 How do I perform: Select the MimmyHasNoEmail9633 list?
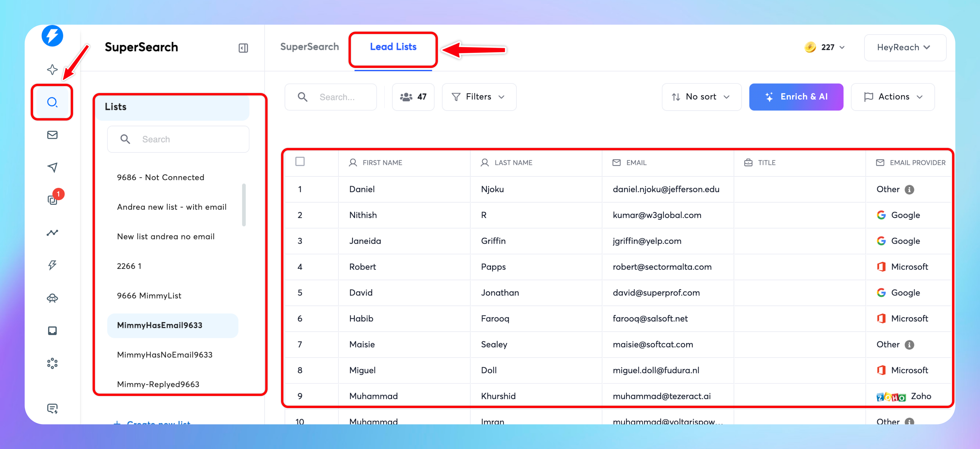pyautogui.click(x=165, y=355)
